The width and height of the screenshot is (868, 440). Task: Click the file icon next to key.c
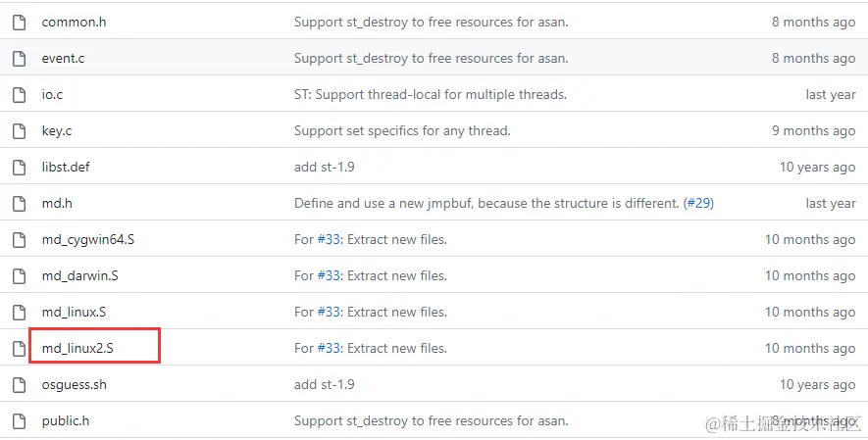20,131
